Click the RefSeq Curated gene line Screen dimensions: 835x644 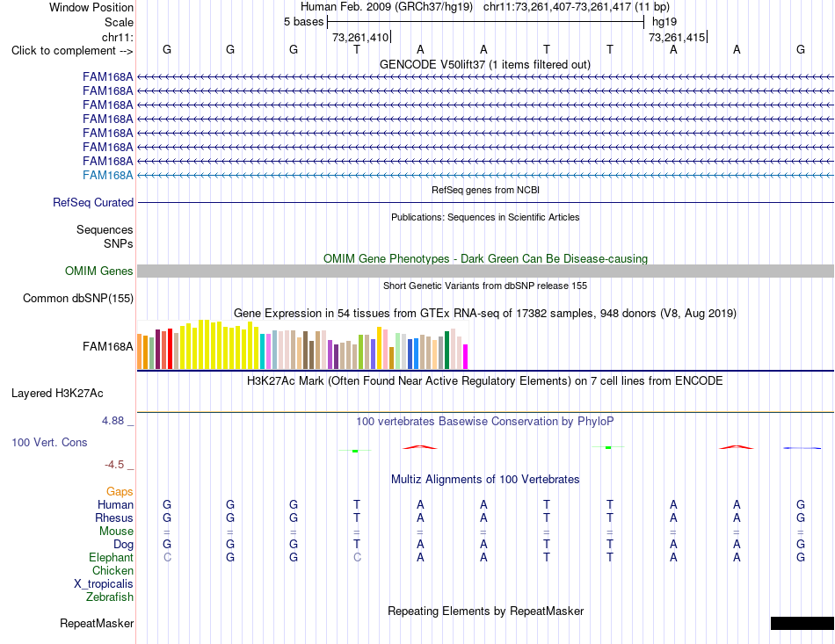pyautogui.click(x=486, y=203)
